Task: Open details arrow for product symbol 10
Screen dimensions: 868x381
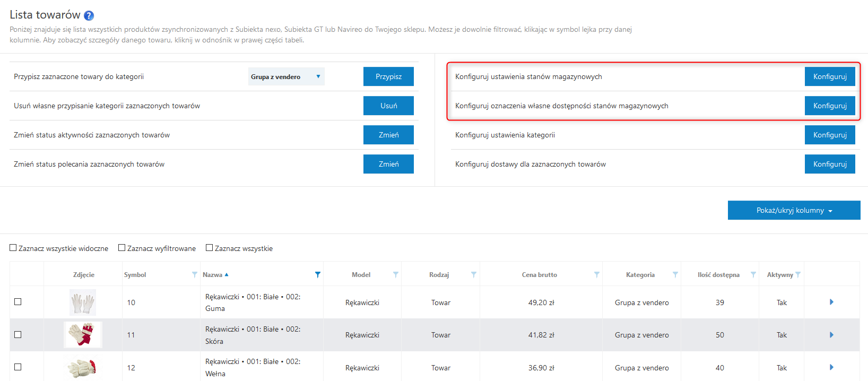Action: pos(831,302)
